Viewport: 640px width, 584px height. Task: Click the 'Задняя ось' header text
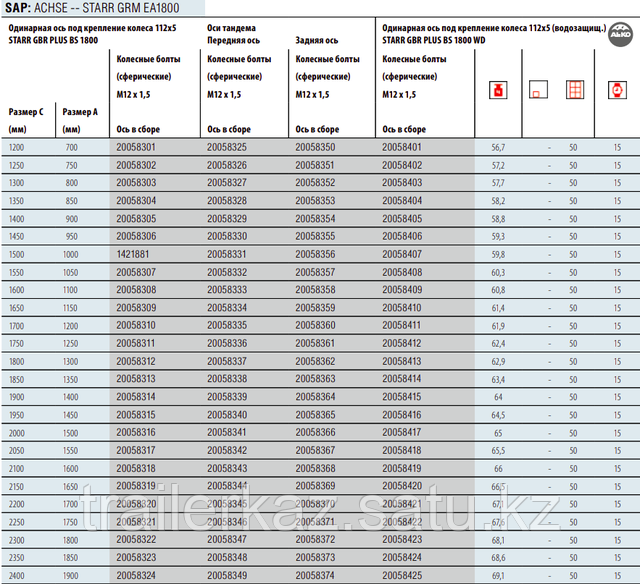[x=316, y=40]
